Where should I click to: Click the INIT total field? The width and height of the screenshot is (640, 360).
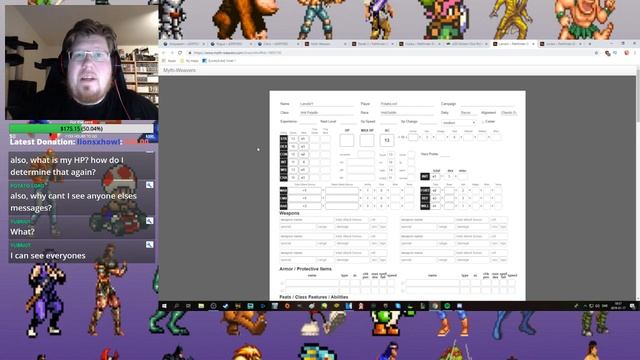435,176
